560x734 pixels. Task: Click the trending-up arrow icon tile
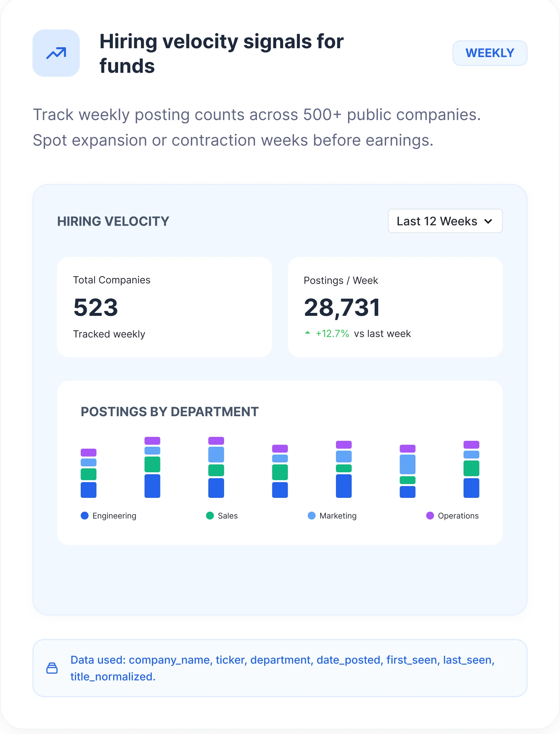click(56, 53)
